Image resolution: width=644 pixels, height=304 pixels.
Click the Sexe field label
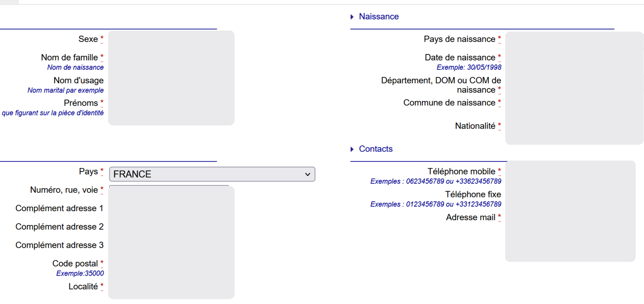point(88,39)
